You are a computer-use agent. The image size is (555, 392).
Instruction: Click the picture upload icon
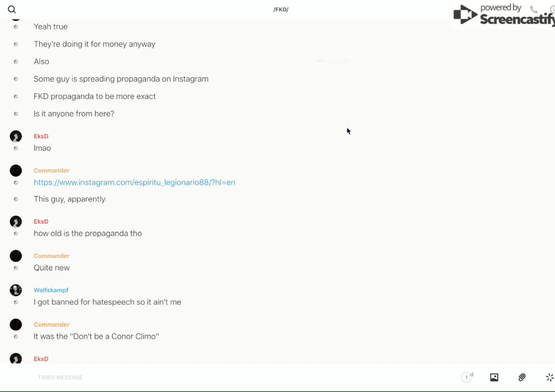494,377
